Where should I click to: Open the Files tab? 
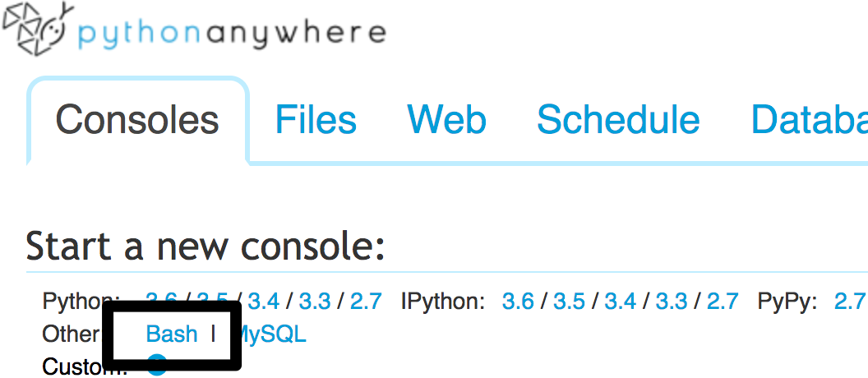click(316, 120)
